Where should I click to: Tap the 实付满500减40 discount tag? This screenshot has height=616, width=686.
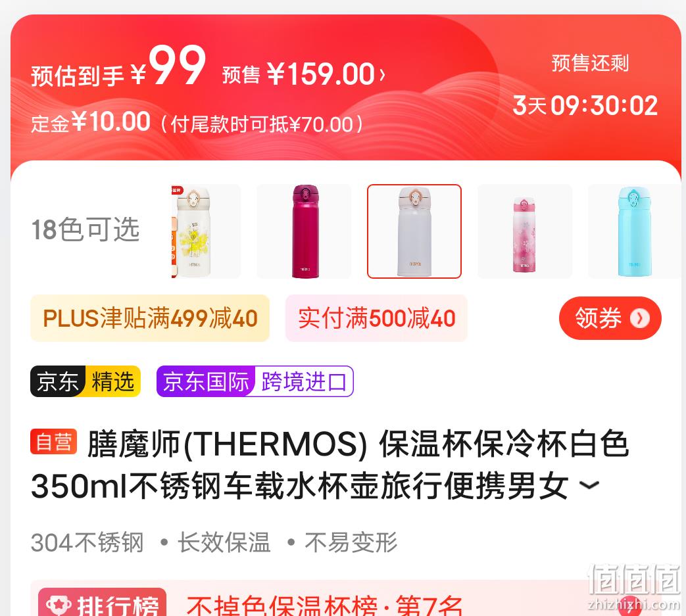(376, 318)
